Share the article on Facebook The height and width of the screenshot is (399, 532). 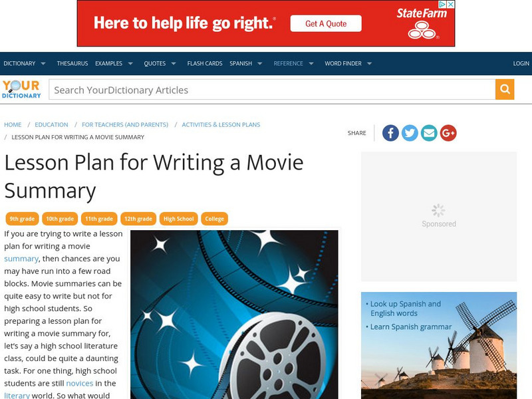[x=390, y=133]
